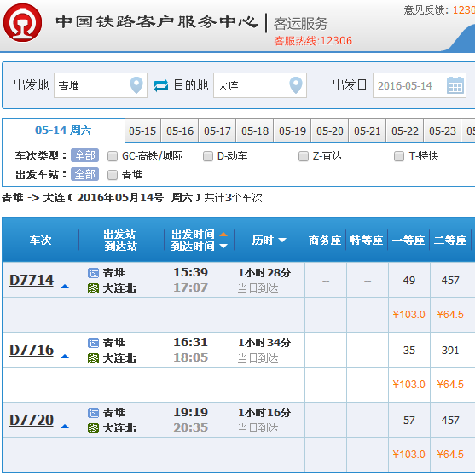Edit the 目的地 field containing 大连

(260, 85)
